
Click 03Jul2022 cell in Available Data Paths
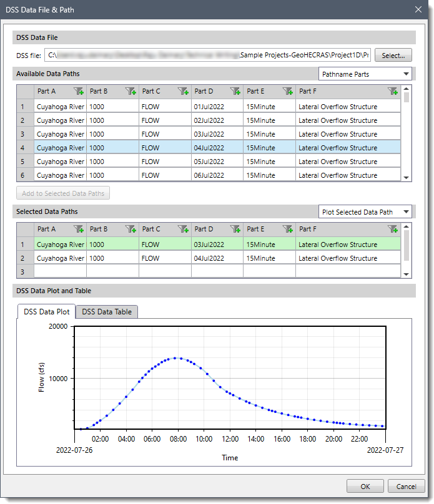click(217, 134)
